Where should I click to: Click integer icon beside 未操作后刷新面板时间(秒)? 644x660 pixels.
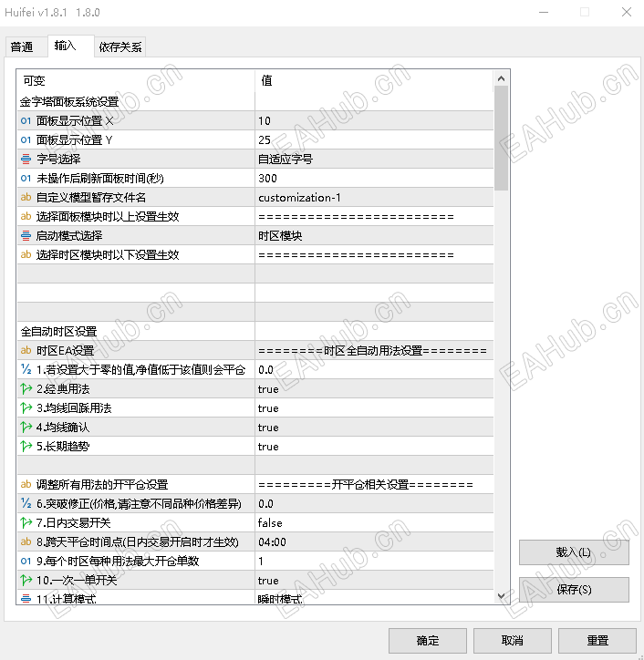26,178
